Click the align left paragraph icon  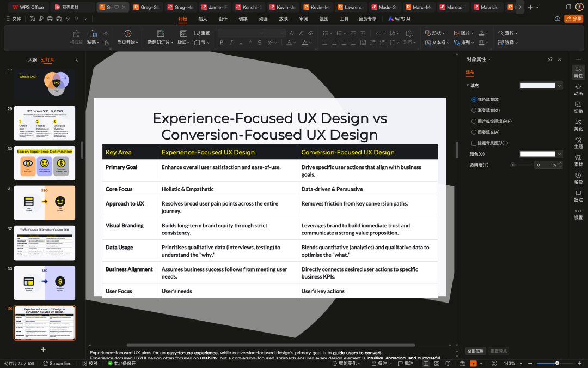[x=324, y=43]
